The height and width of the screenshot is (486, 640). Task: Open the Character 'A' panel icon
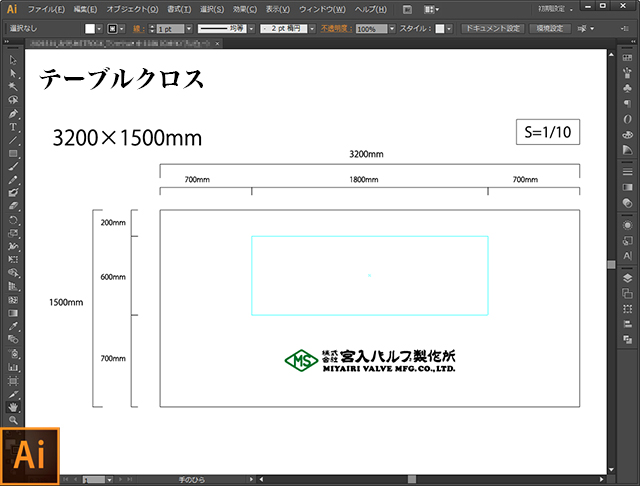(x=627, y=256)
